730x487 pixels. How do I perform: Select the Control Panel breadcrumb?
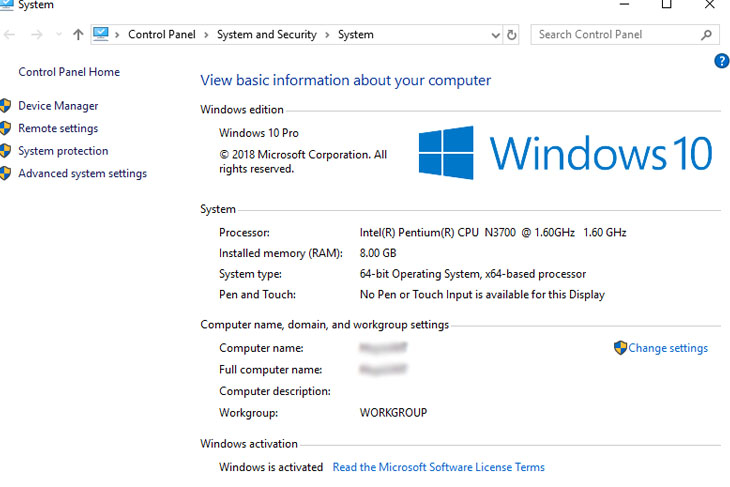tap(161, 35)
